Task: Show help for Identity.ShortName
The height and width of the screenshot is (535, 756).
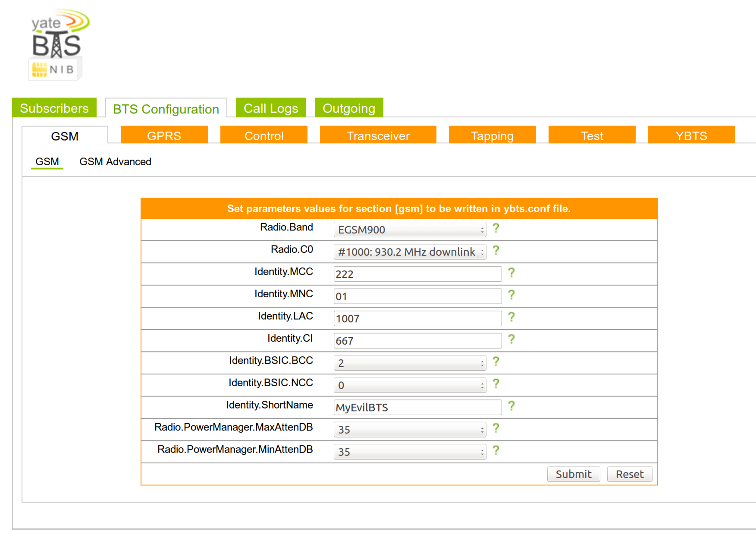Action: pyautogui.click(x=511, y=406)
